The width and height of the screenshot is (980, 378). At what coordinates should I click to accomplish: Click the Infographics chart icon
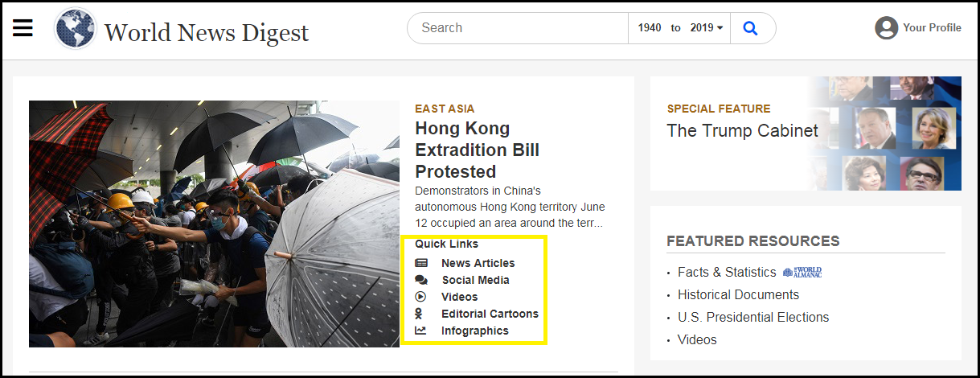click(421, 331)
